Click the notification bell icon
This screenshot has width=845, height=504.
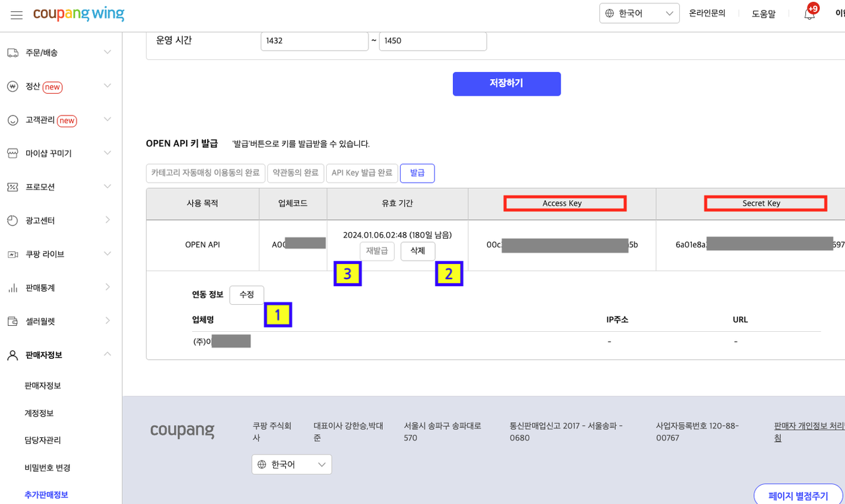click(809, 14)
